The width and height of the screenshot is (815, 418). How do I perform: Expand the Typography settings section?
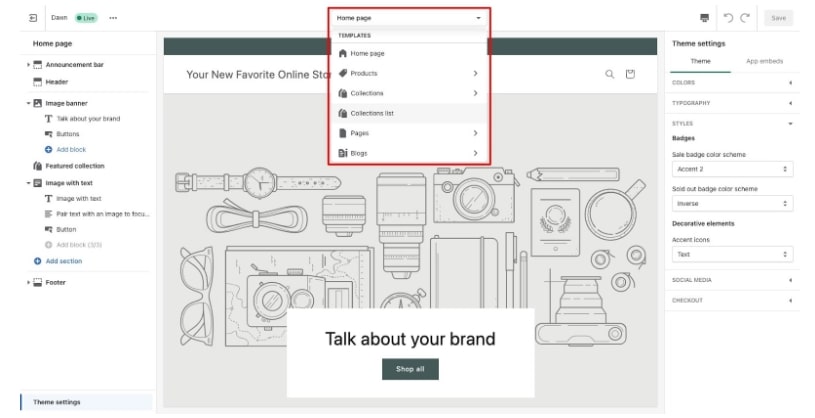click(732, 103)
